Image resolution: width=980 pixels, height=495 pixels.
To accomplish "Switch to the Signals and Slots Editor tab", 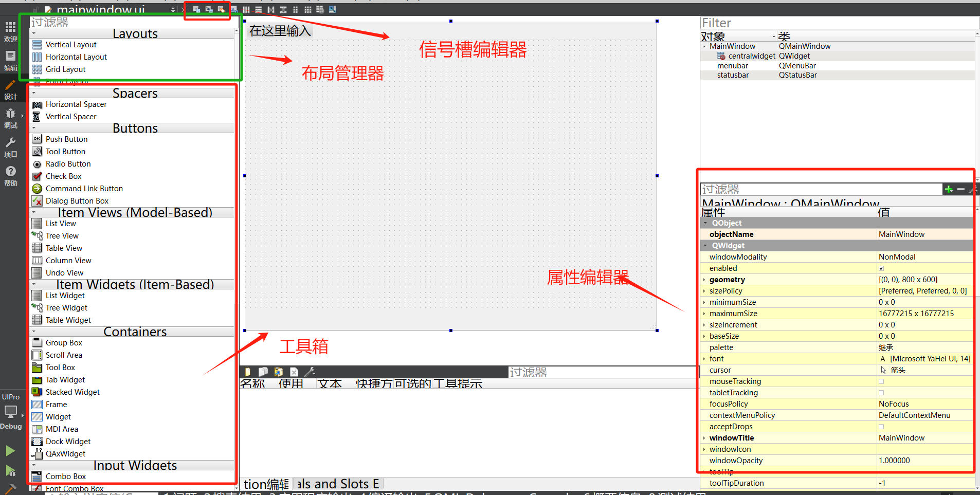I will (338, 484).
